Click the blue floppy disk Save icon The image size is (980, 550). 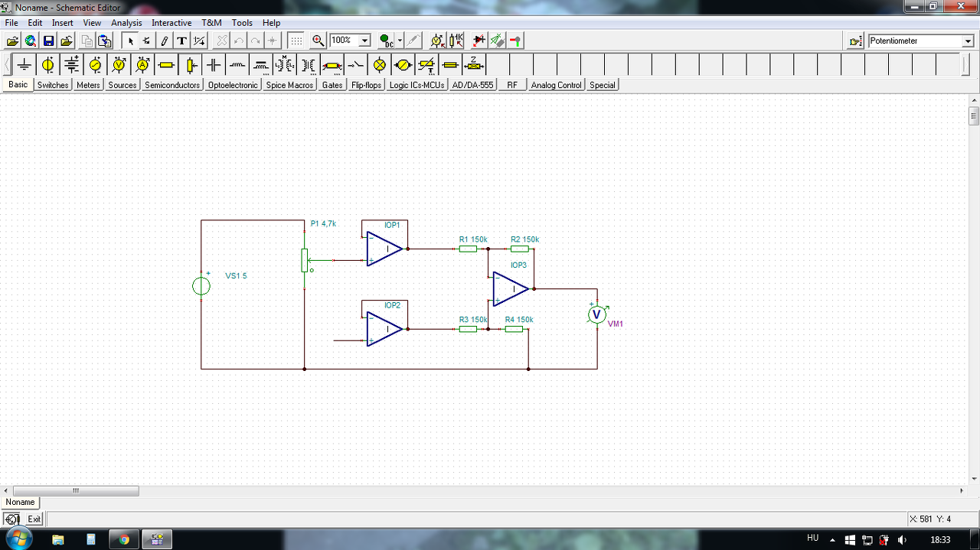pyautogui.click(x=48, y=41)
